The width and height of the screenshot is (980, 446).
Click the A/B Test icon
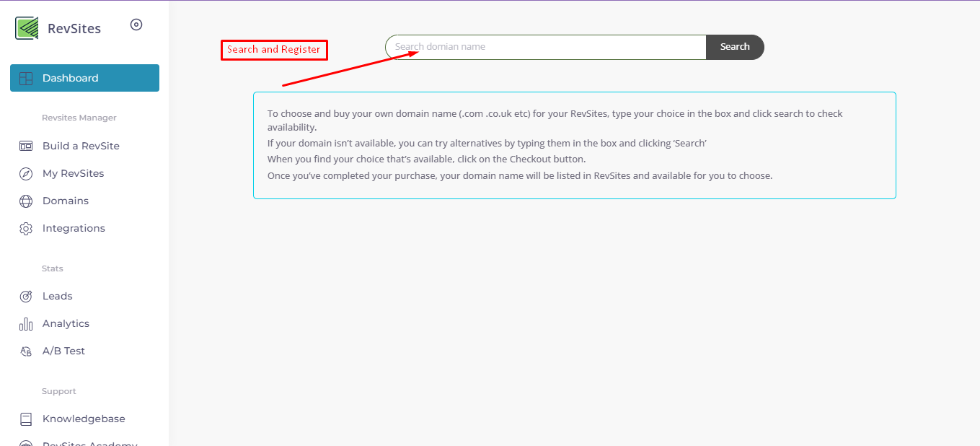tap(26, 351)
